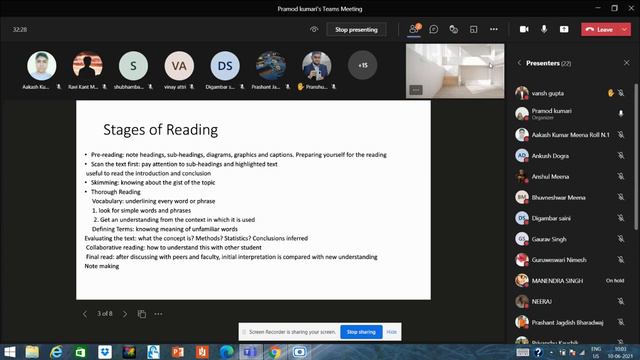Open Google Chrome from the taskbar
The image size is (640, 360).
pyautogui.click(x=275, y=352)
